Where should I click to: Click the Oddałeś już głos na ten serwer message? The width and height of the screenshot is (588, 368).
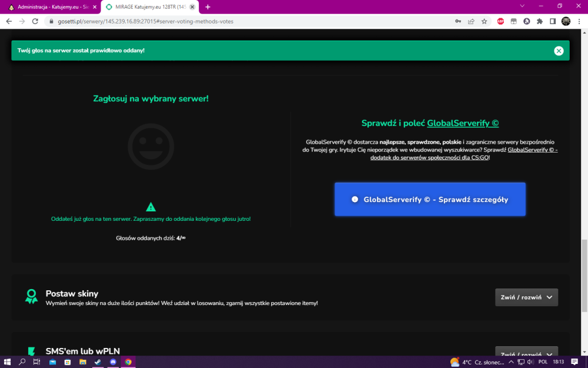151,219
